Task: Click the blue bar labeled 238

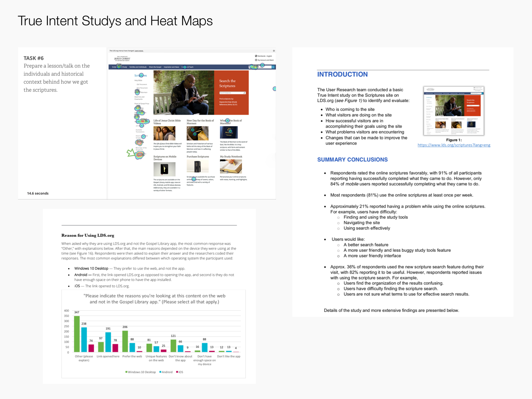Action: pos(84,339)
